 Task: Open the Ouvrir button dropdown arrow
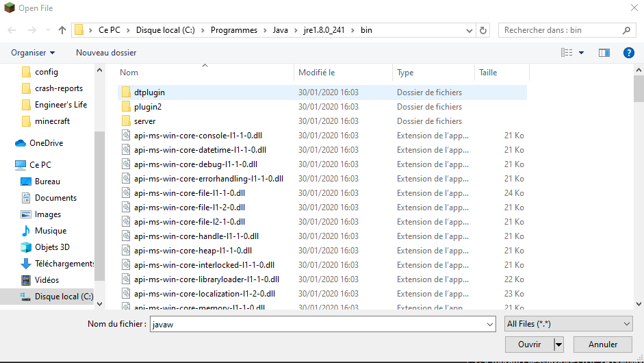pyautogui.click(x=558, y=345)
